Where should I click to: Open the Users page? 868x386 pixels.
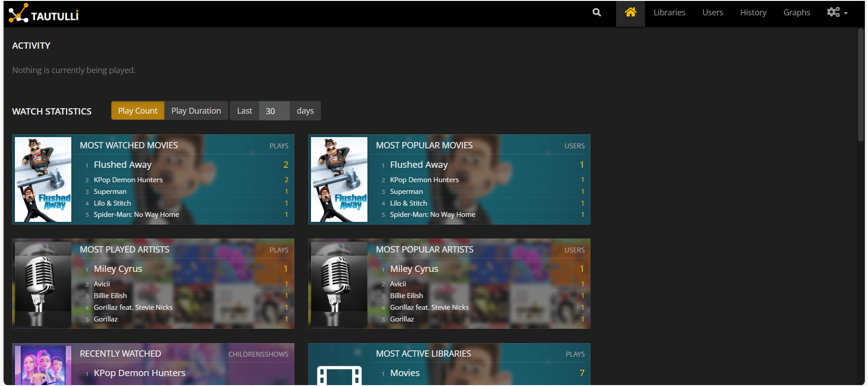[713, 13]
